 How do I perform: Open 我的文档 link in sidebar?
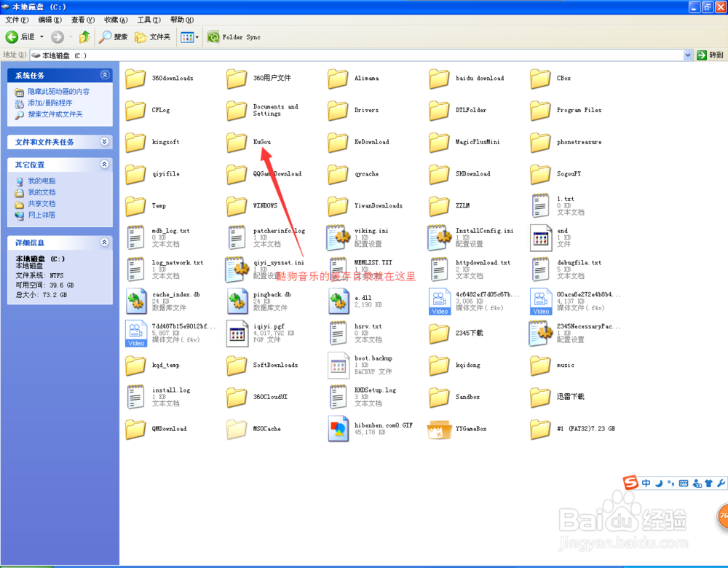tap(41, 192)
